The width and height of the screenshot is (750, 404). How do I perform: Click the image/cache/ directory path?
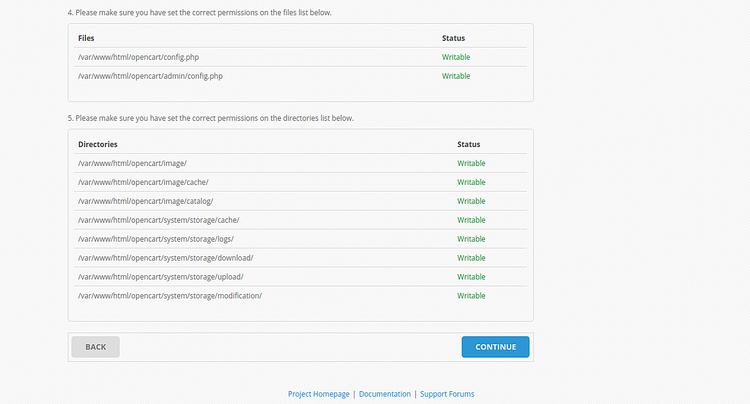pyautogui.click(x=143, y=182)
